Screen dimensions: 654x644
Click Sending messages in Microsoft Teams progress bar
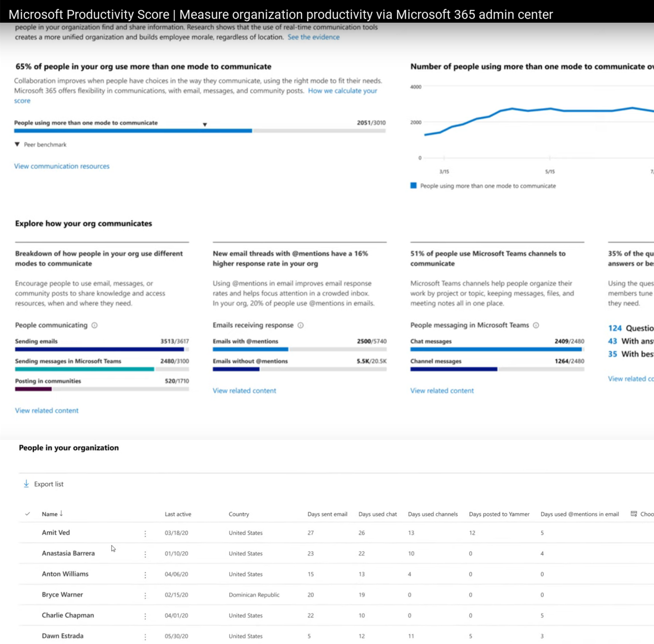[102, 369]
